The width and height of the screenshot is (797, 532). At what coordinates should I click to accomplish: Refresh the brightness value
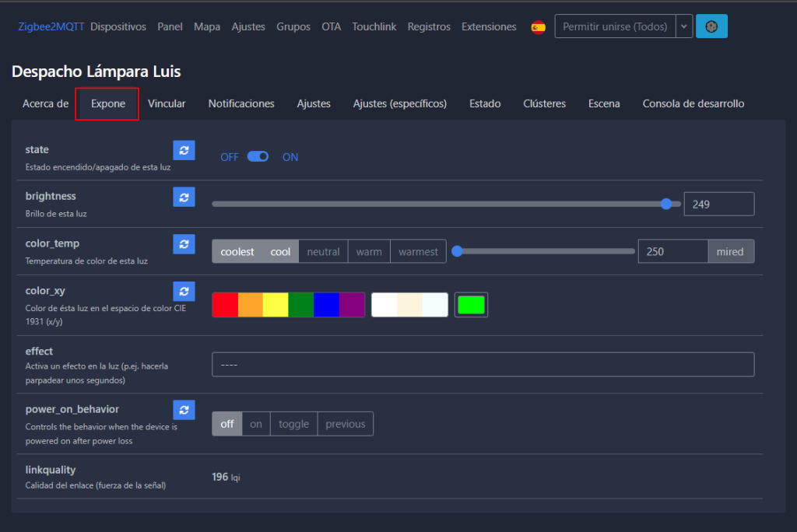pos(184,198)
